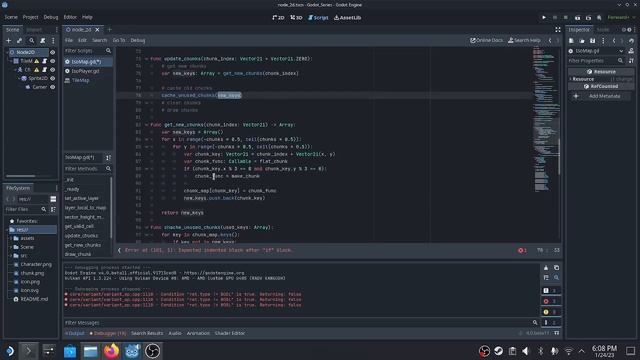This screenshot has height=360, width=640.
Task: Stop the running project
Action: coord(566,18)
